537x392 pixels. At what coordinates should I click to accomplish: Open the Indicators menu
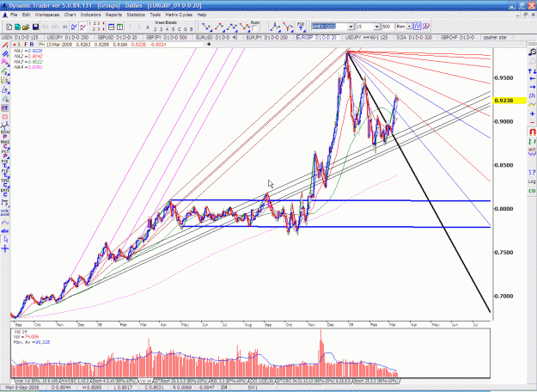pyautogui.click(x=91, y=15)
